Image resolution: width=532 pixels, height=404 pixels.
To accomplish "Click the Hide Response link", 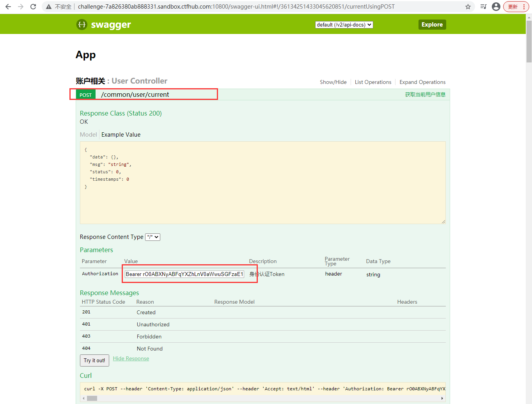I will pyautogui.click(x=131, y=358).
